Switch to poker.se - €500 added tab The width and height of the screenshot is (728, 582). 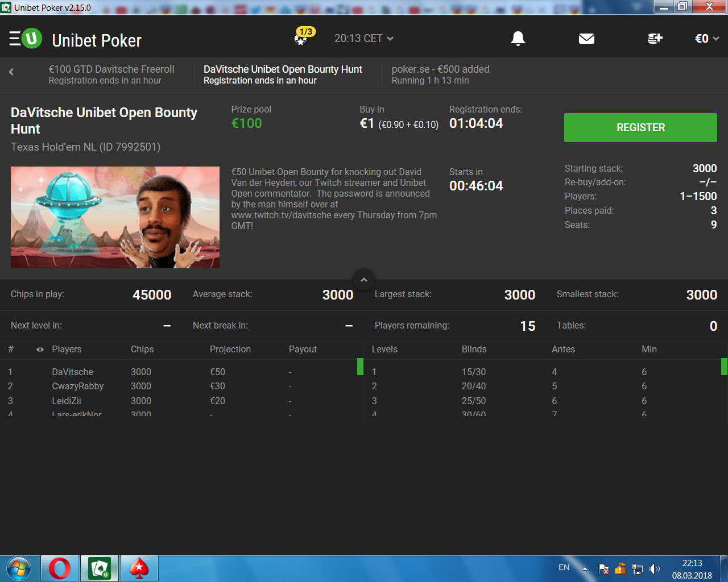[x=440, y=74]
